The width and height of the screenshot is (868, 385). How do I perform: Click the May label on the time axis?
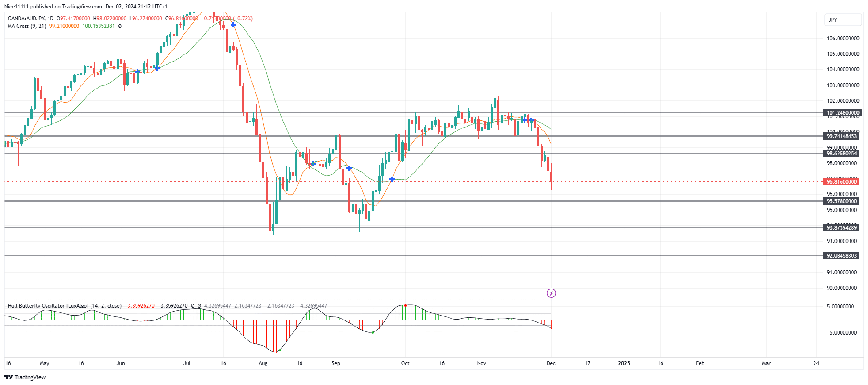(x=45, y=363)
